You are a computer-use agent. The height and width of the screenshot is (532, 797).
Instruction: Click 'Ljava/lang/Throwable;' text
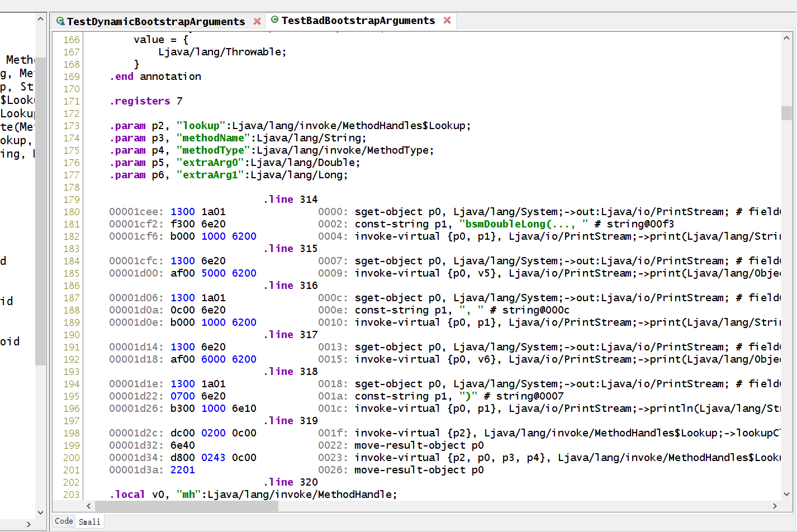222,52
